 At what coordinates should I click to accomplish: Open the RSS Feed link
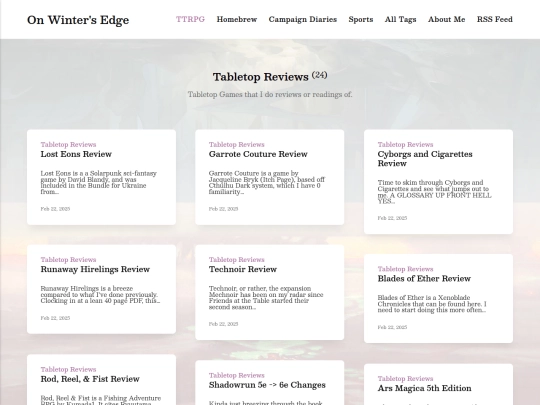click(495, 19)
